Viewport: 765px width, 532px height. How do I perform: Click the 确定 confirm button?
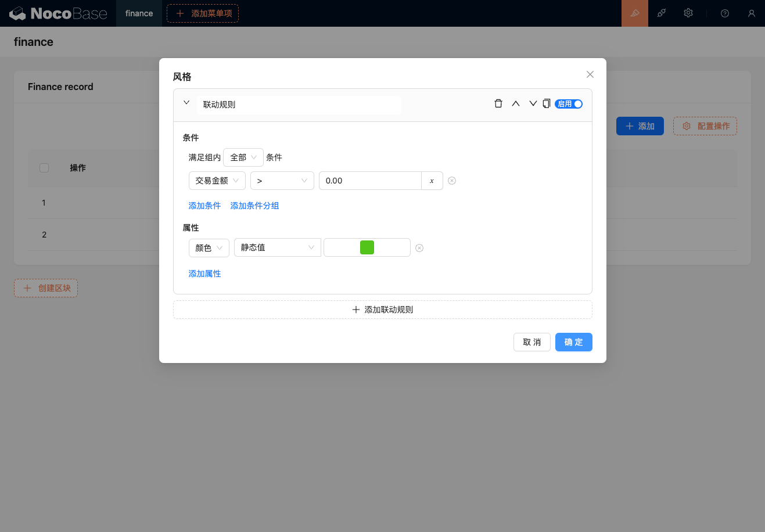point(573,342)
